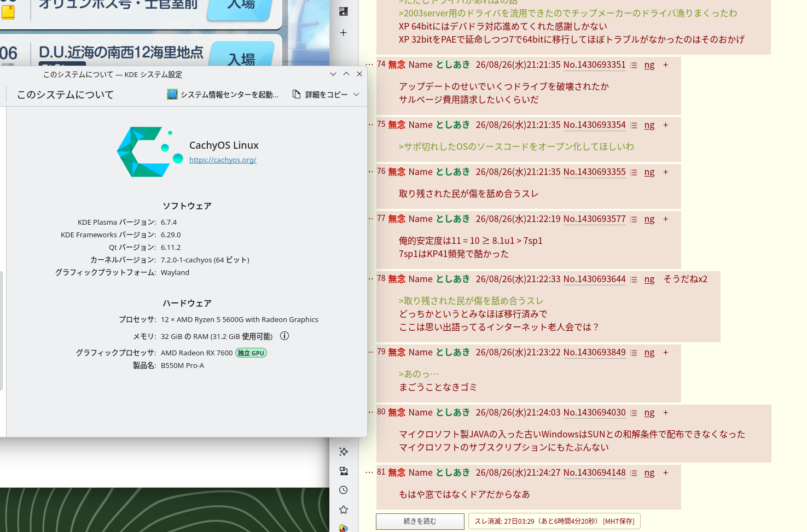Click post number link No.1430693355

point(595,172)
